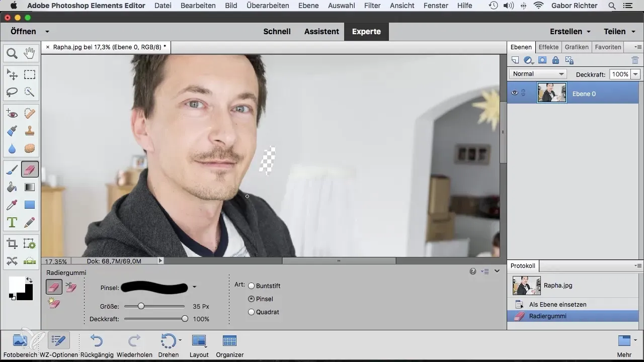
Task: Open tool options help icon
Action: coord(473,271)
